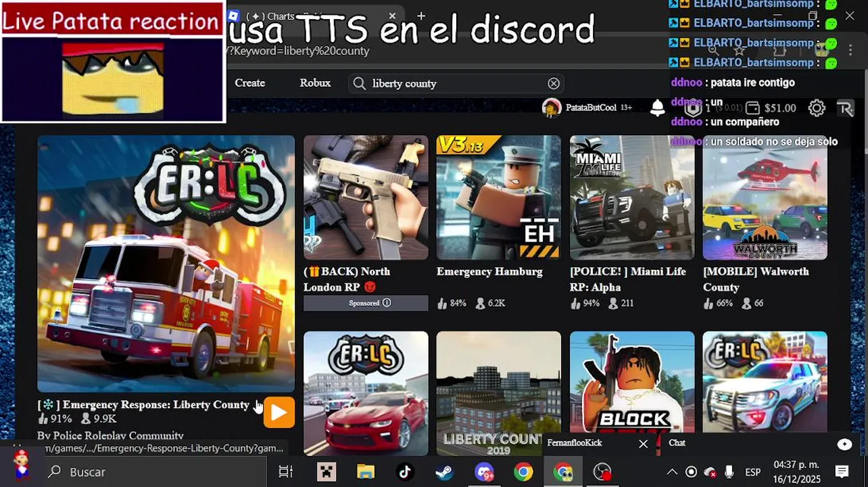Focus the liberty county search field
Viewport: 868px width, 487px height.
[x=456, y=83]
